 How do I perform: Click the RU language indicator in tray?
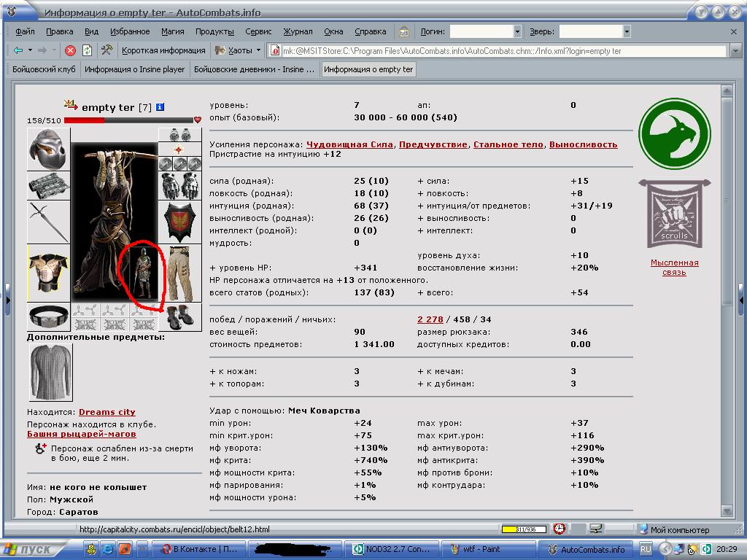[646, 549]
